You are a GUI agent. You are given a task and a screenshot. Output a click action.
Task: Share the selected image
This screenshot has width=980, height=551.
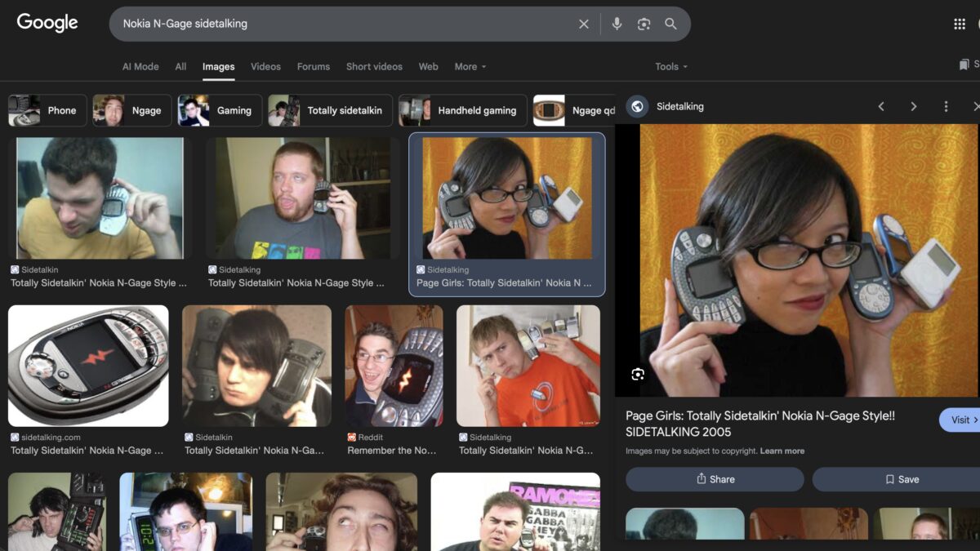715,479
